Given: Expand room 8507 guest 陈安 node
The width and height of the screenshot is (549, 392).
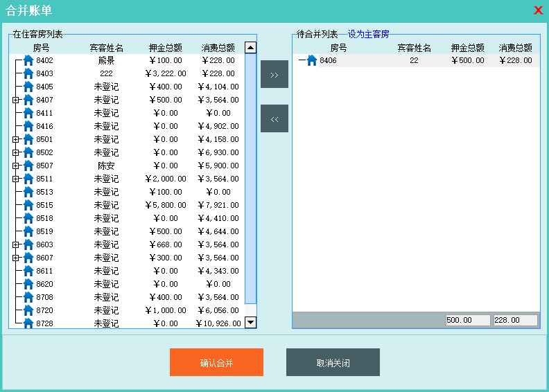Looking at the screenshot, I should tap(15, 166).
